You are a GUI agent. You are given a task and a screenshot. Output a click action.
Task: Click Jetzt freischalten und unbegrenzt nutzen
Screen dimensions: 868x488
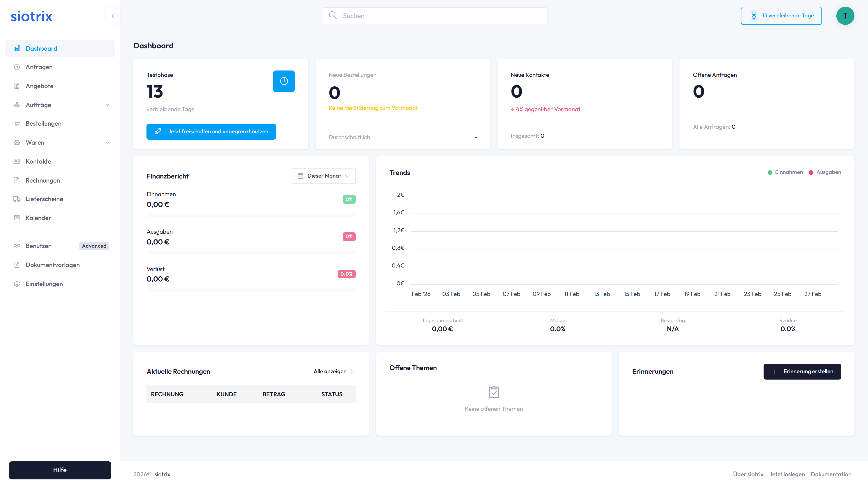[211, 132]
